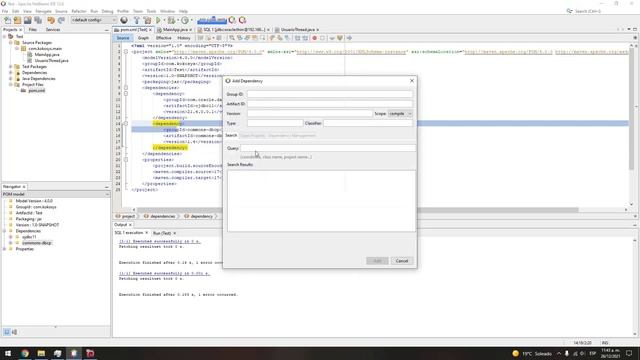Expand the Test Packages node

(x=11, y=67)
